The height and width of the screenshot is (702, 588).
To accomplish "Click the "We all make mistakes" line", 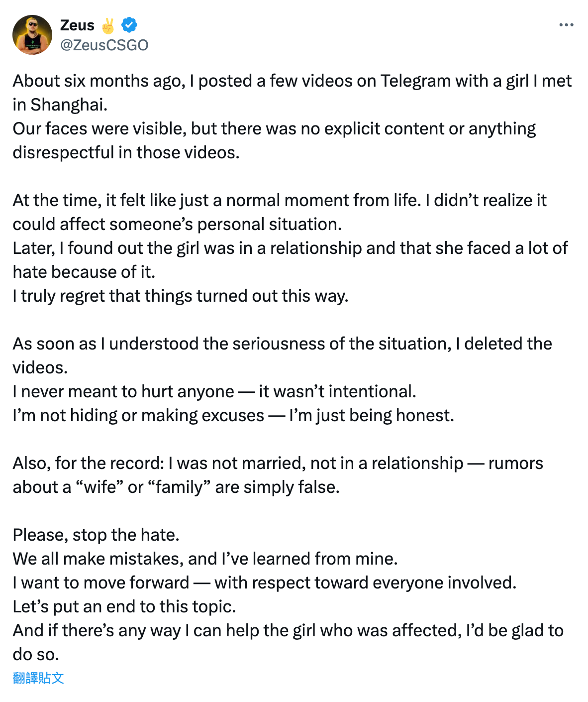I will [205, 559].
